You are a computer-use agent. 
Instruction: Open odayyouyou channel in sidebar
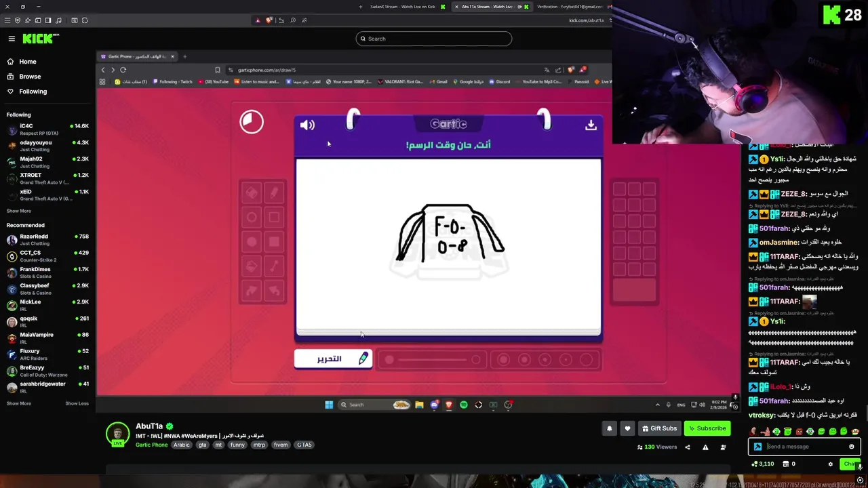[x=47, y=145]
